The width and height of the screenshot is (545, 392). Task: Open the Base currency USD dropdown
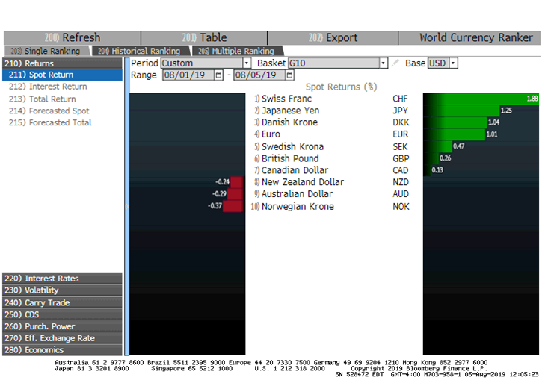pos(453,63)
